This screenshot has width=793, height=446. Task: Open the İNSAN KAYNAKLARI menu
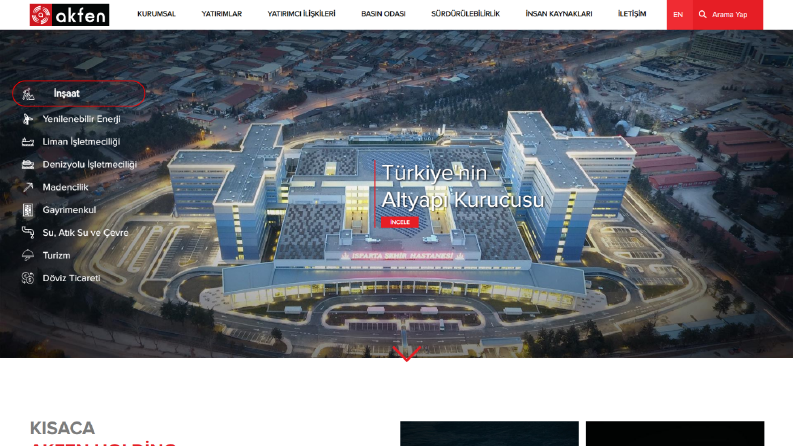(559, 14)
